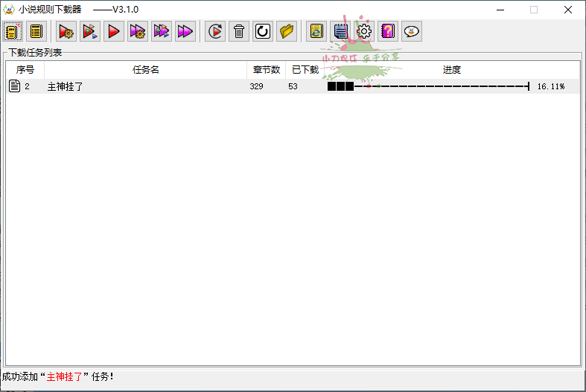Click the speech bubble icon
The height and width of the screenshot is (392, 586).
point(412,31)
